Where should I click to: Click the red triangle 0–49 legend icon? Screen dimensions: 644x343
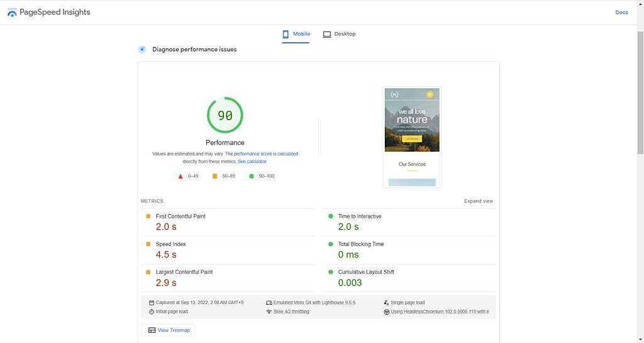click(180, 176)
